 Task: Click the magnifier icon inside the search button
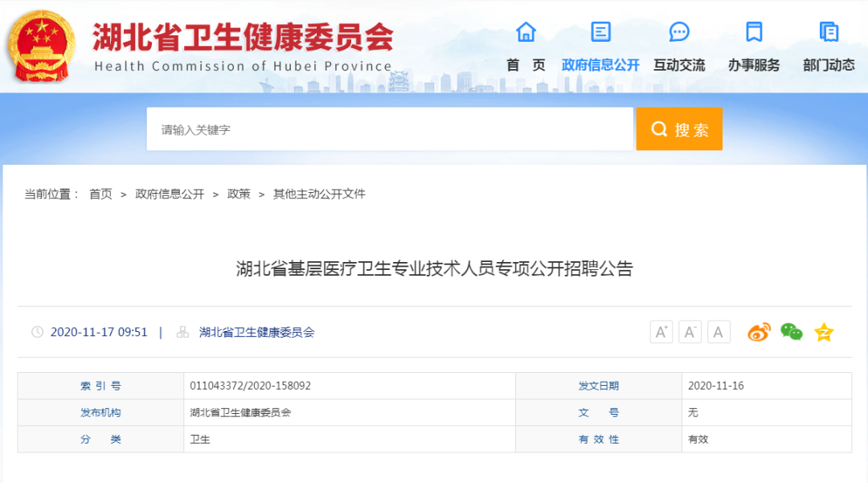pyautogui.click(x=659, y=129)
